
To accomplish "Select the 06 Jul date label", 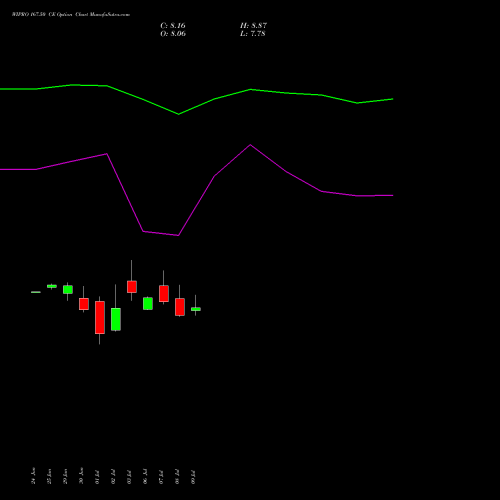I will (145, 477).
